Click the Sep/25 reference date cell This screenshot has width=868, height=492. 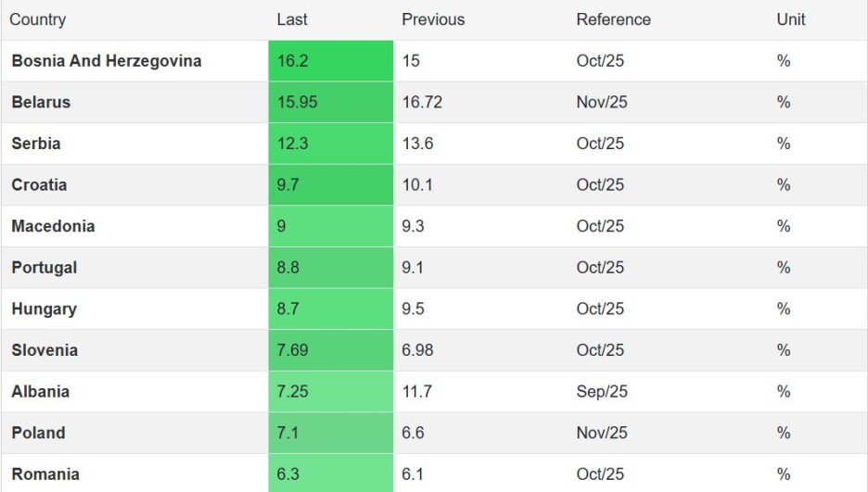(602, 391)
